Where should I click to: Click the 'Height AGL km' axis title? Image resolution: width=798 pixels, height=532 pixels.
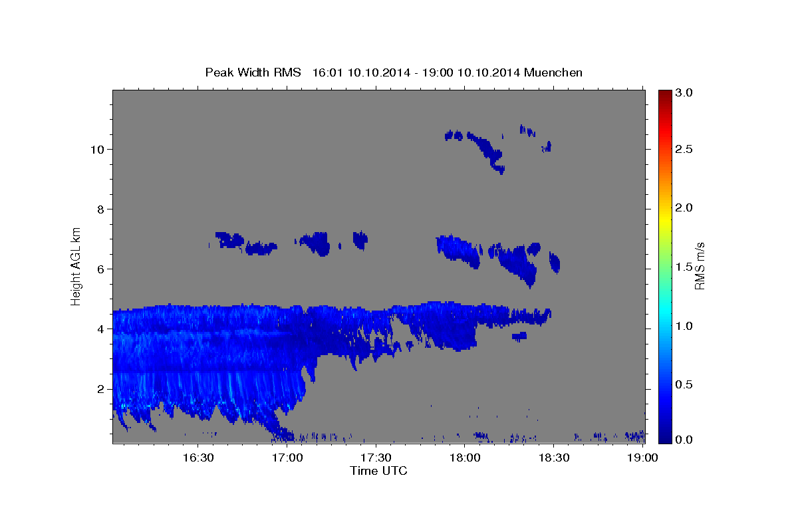tap(76, 265)
